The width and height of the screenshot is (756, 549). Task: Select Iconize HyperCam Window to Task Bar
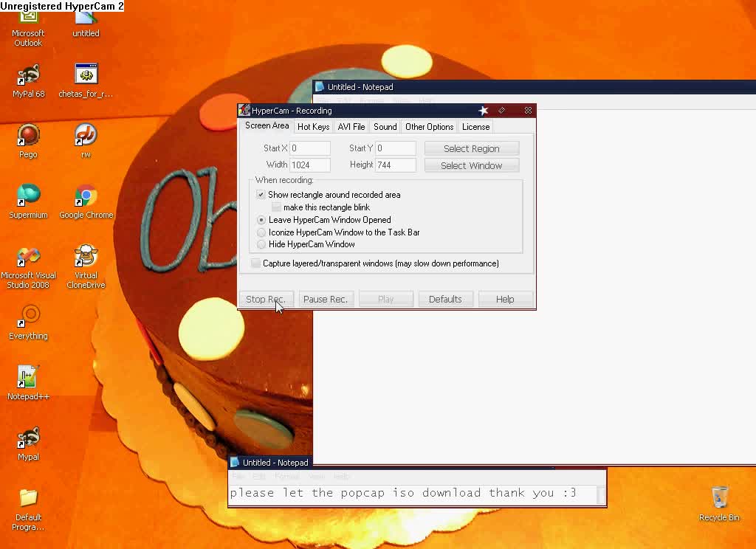(261, 232)
